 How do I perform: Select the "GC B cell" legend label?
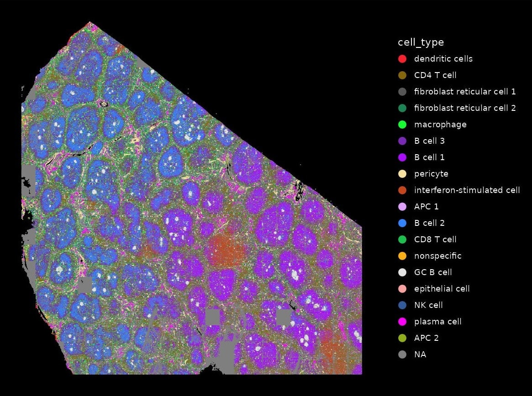point(433,272)
